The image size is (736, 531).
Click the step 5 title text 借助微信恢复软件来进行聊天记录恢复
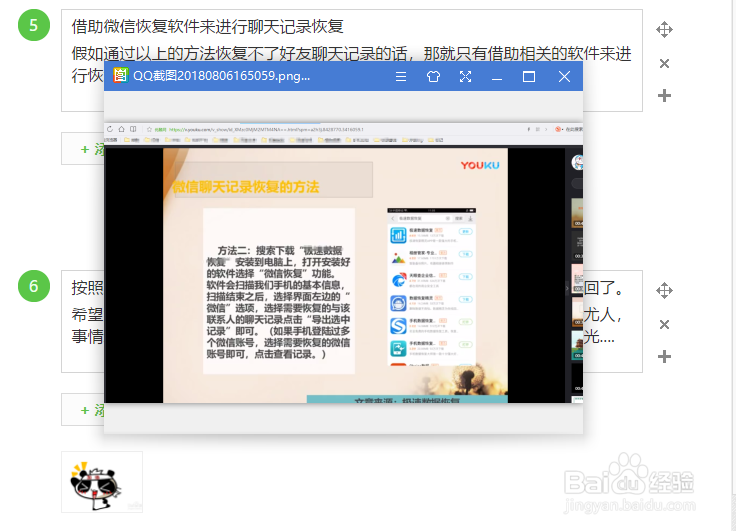tap(207, 26)
